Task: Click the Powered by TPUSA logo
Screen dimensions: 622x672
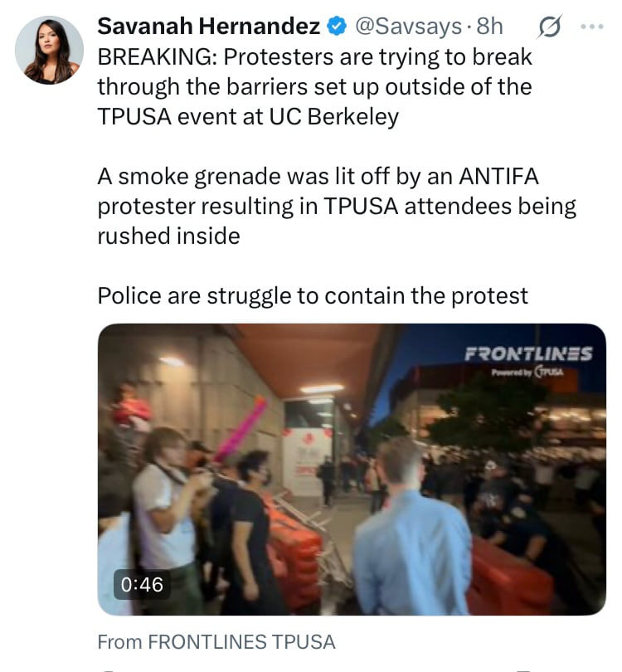Action: (x=527, y=372)
